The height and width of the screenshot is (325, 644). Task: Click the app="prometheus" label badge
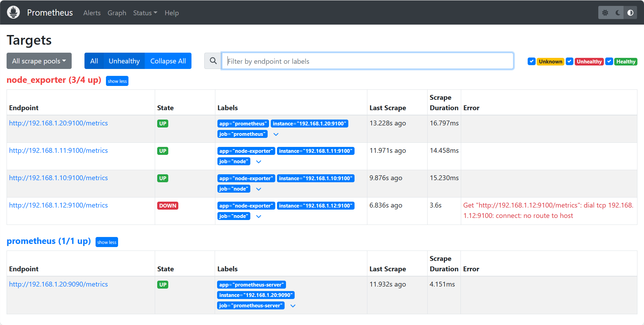(243, 124)
